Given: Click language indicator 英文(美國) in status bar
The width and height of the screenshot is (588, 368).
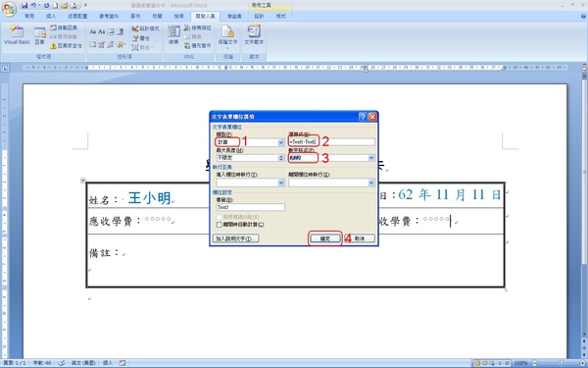Looking at the screenshot, I should [83, 363].
